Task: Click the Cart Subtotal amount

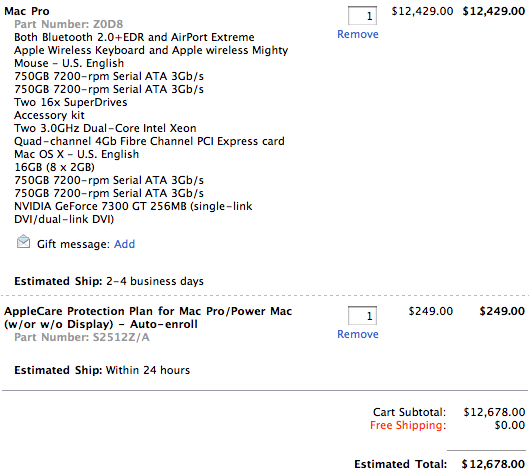Action: point(494,412)
